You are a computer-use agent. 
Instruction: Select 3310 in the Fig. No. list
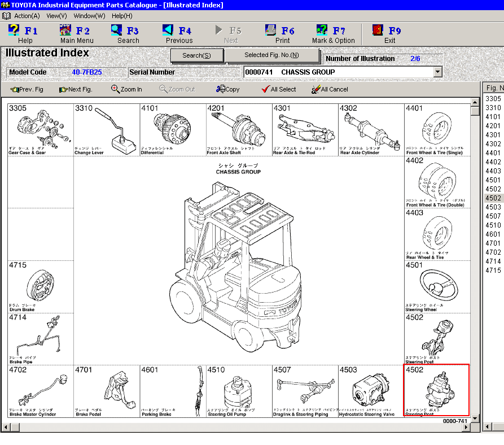coord(493,107)
